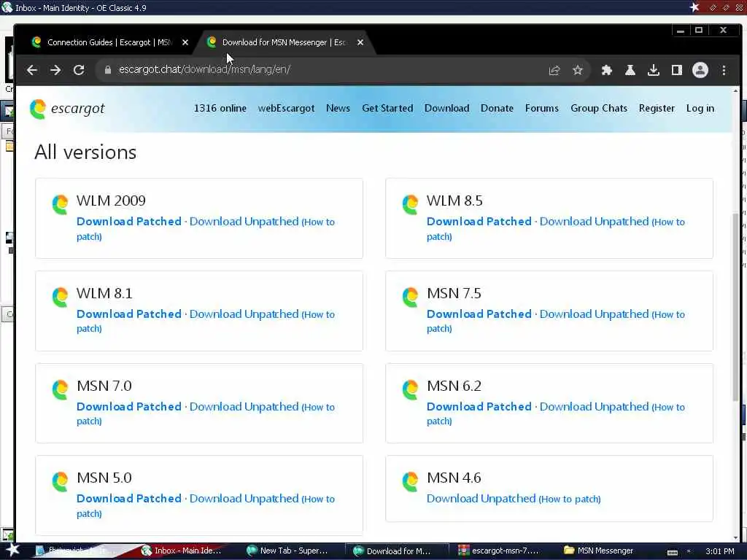Click the Log in link
The image size is (747, 560).
tap(700, 109)
